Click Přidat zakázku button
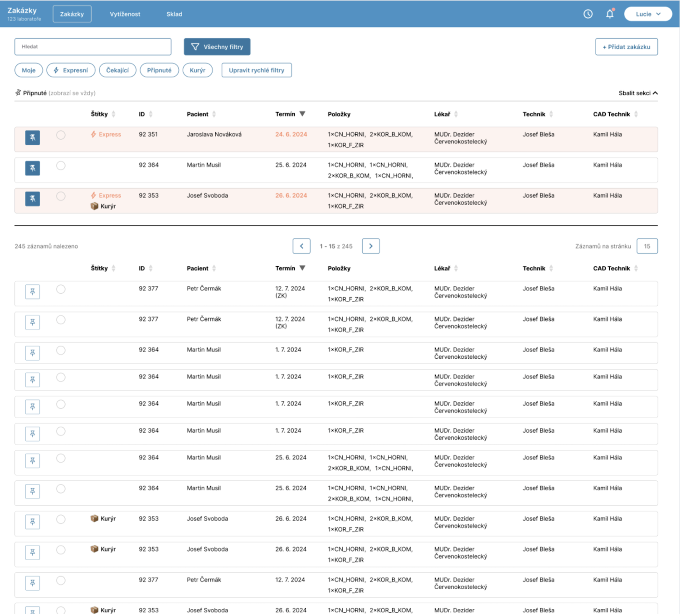680x616 pixels. pos(627,47)
